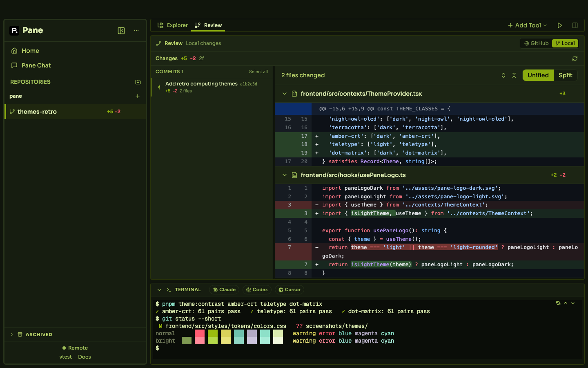The height and width of the screenshot is (368, 588).
Task: Click the Changes +5 -2 summary
Action: pyautogui.click(x=180, y=58)
